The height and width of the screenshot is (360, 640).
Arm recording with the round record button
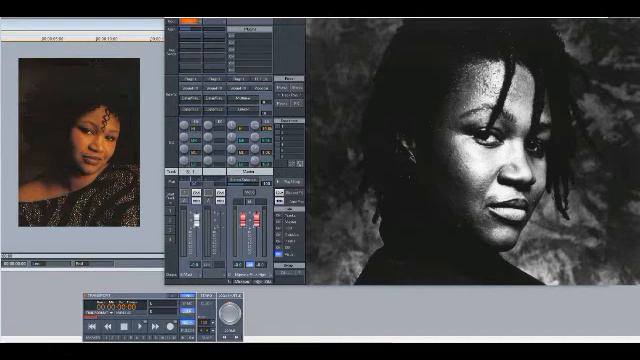click(170, 327)
